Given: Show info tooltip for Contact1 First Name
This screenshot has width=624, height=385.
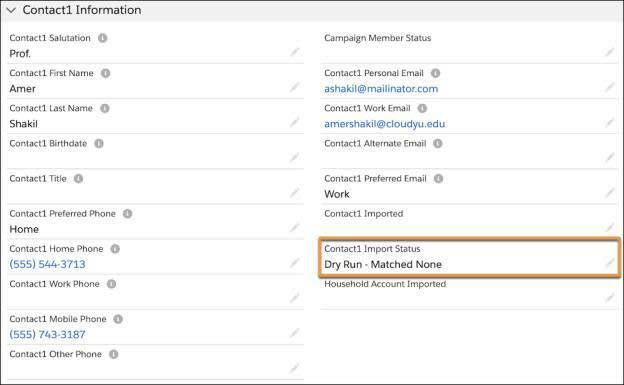Looking at the screenshot, I should [105, 73].
